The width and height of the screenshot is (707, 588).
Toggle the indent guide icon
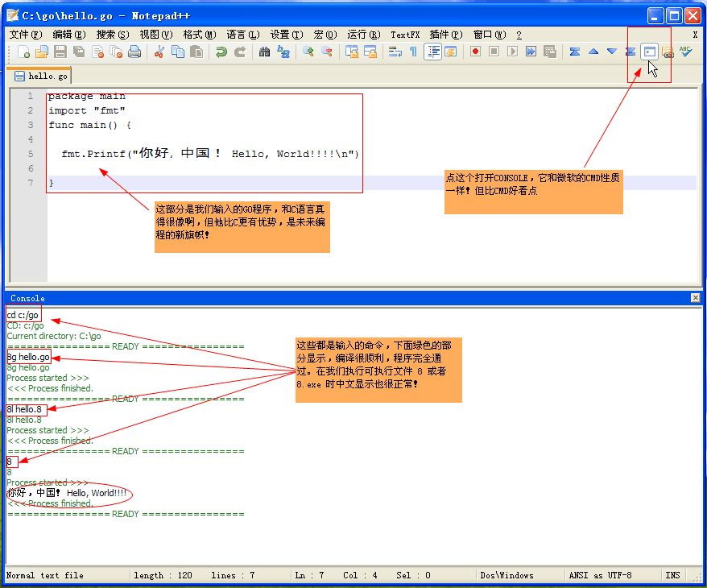433,52
